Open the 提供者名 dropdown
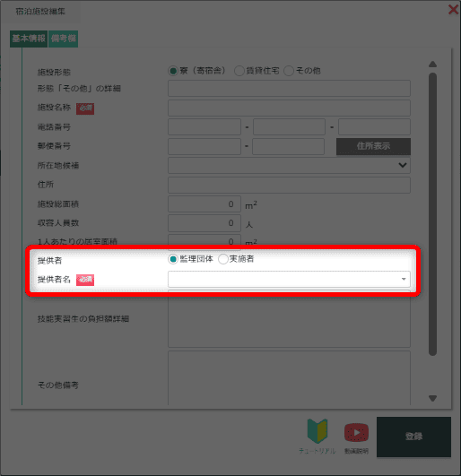Image resolution: width=461 pixels, height=476 pixels. [289, 279]
